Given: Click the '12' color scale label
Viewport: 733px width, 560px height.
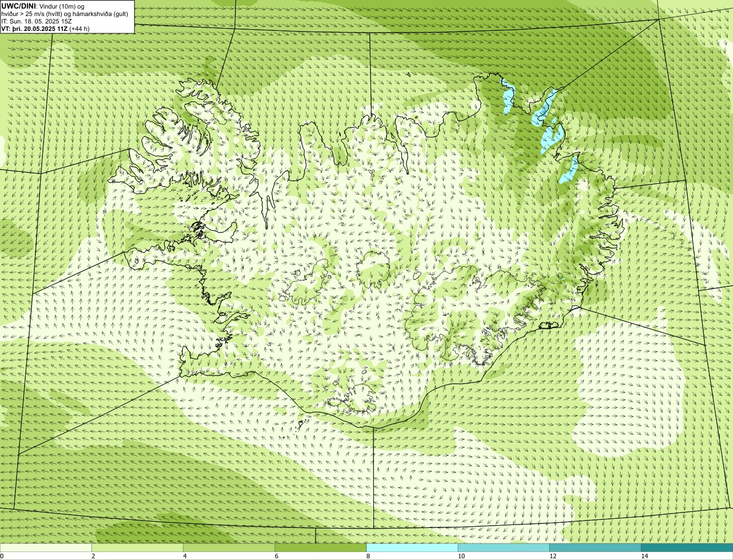Looking at the screenshot, I should pyautogui.click(x=553, y=556).
